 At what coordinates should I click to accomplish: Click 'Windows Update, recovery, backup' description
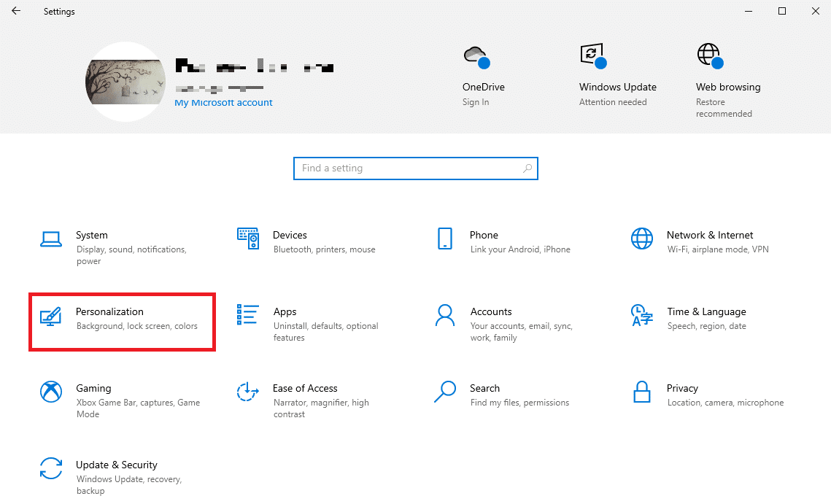click(129, 485)
